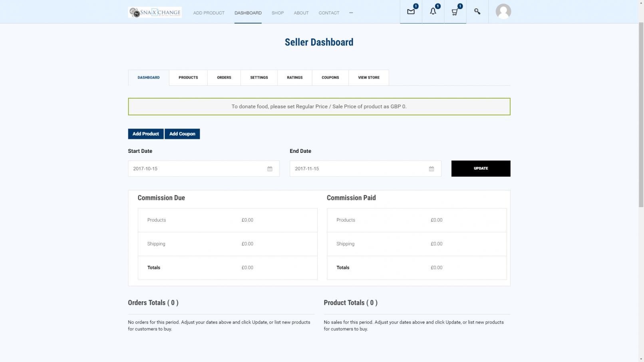This screenshot has width=644, height=362.
Task: Open the View Store tab
Action: point(368,77)
